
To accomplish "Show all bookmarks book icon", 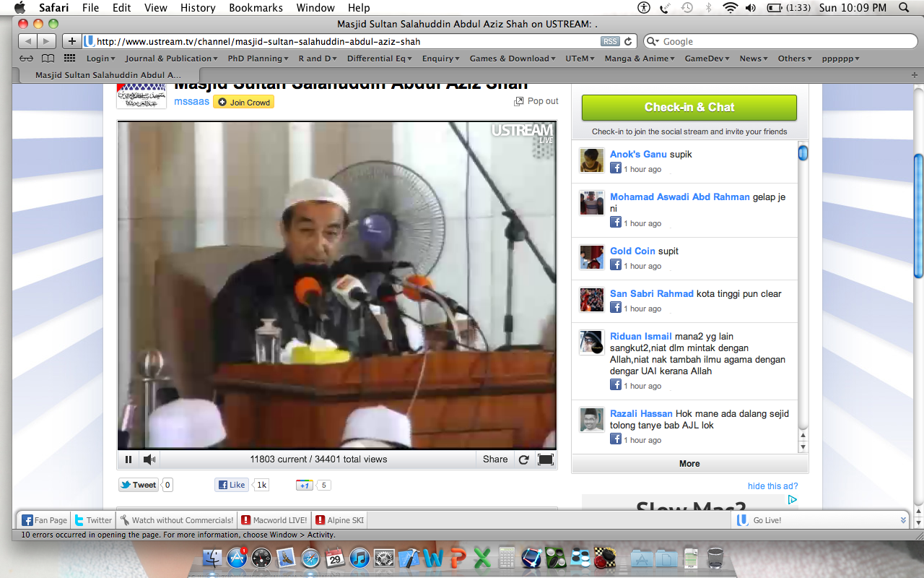I will [48, 59].
